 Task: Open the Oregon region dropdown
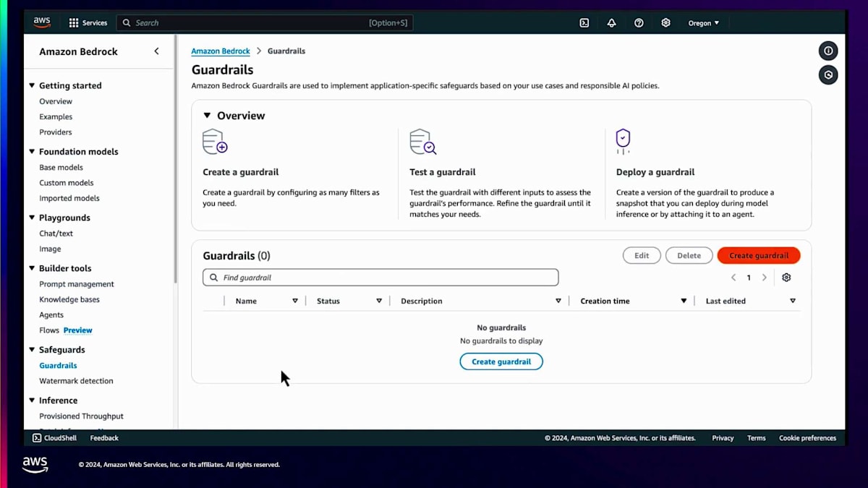pyautogui.click(x=703, y=23)
